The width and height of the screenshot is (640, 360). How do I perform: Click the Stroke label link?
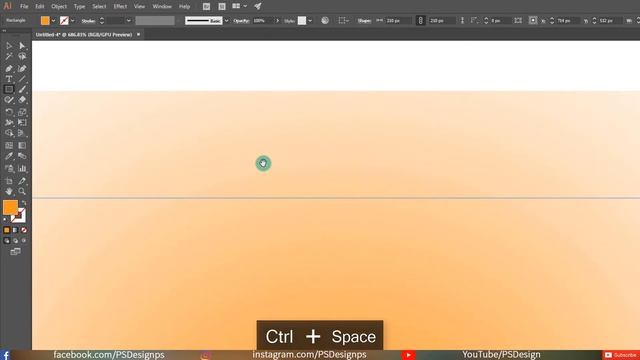[88, 21]
